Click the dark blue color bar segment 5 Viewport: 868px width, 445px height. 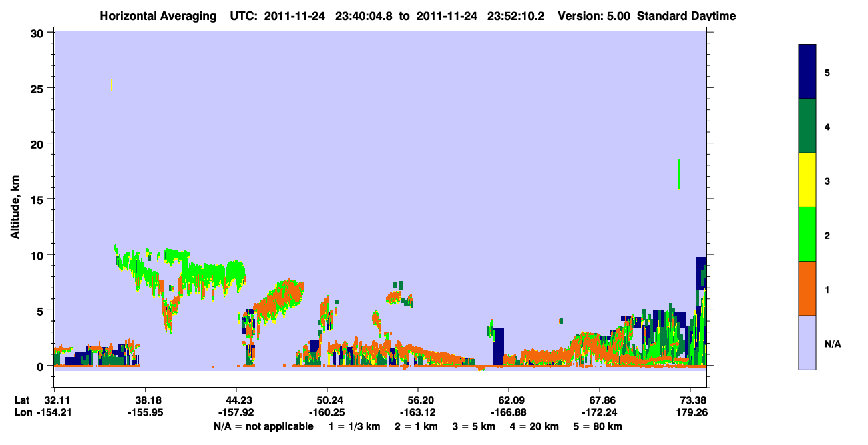[807, 72]
